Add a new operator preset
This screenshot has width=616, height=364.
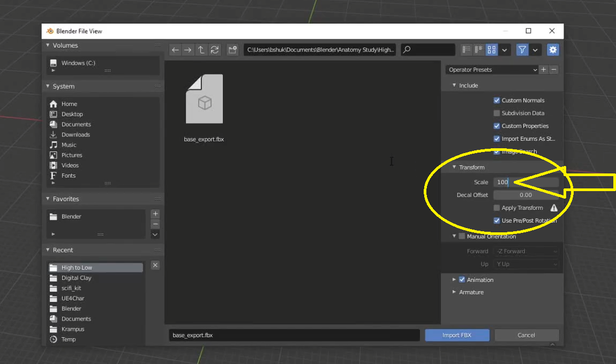pyautogui.click(x=543, y=70)
